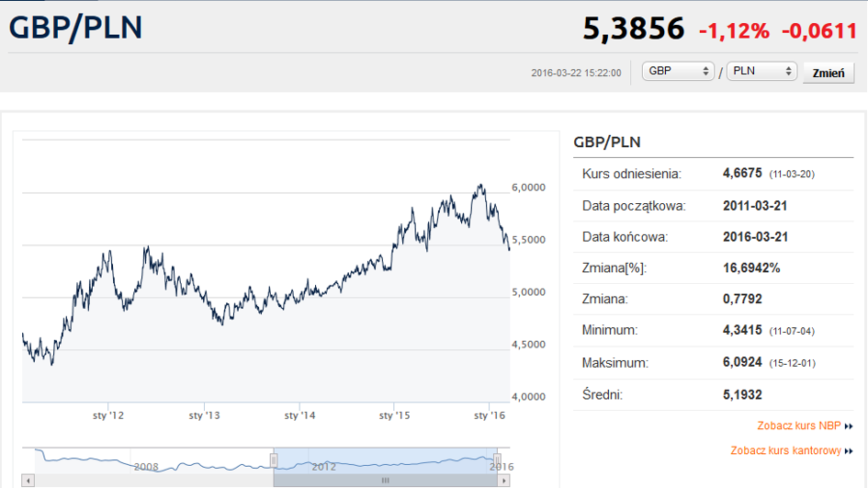Click the sty '14 axis label
The height and width of the screenshot is (488, 868).
pyautogui.click(x=299, y=415)
